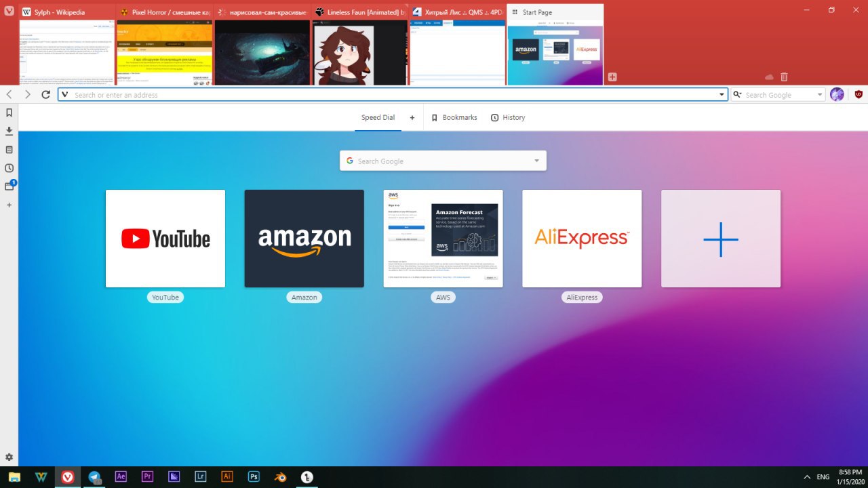Open the Bookmarks panel in sidebar
This screenshot has width=868, height=488.
[9, 113]
